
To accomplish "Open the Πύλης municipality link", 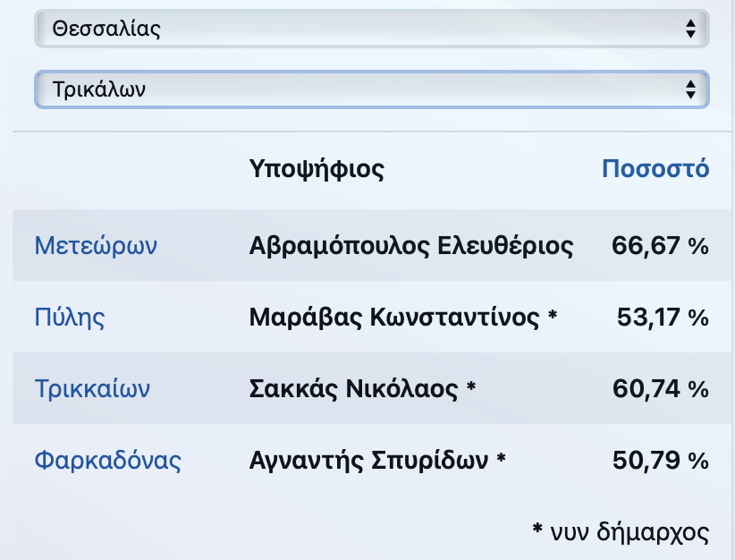I will (x=70, y=317).
